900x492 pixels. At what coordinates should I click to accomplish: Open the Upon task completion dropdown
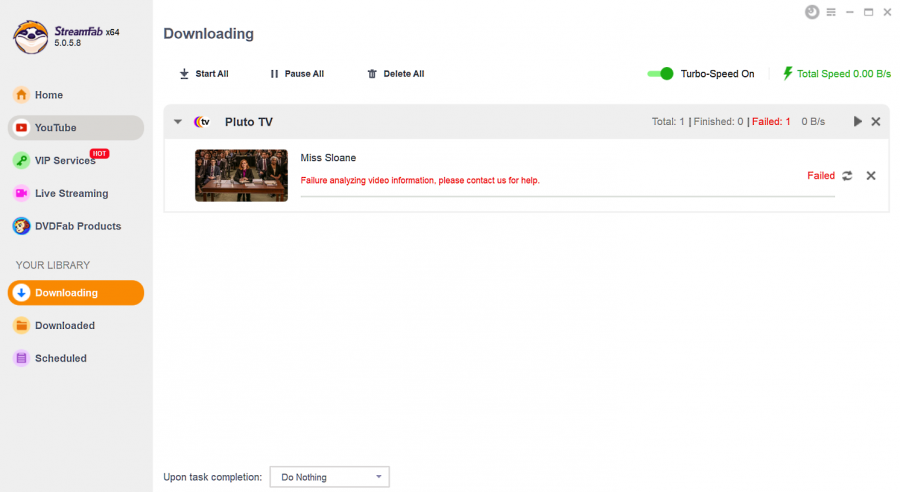(x=329, y=477)
